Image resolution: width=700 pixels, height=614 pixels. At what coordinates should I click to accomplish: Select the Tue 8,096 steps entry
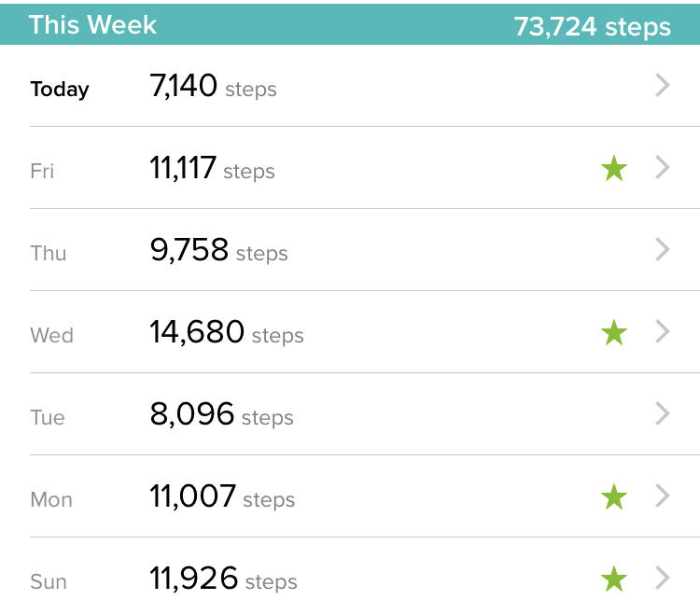coord(350,414)
